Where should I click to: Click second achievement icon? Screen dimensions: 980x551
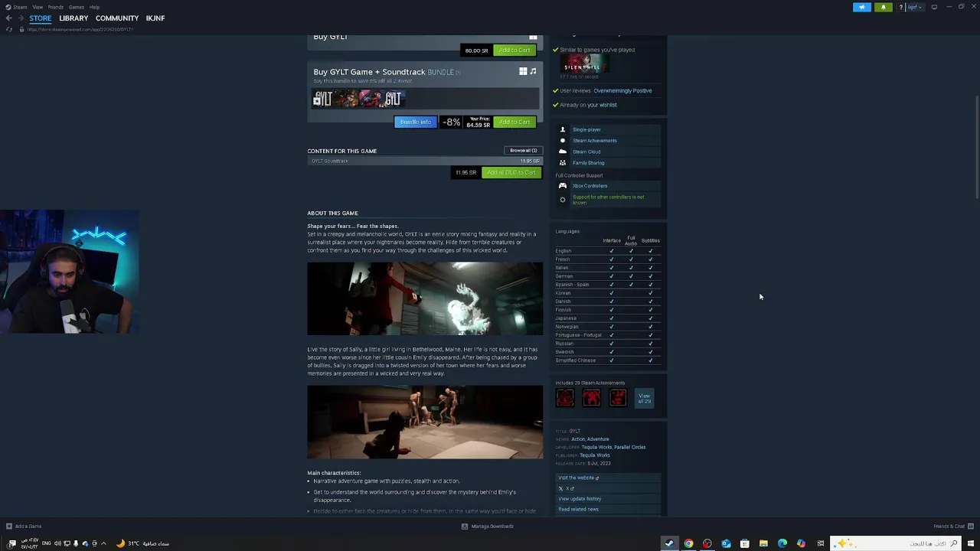(x=591, y=398)
